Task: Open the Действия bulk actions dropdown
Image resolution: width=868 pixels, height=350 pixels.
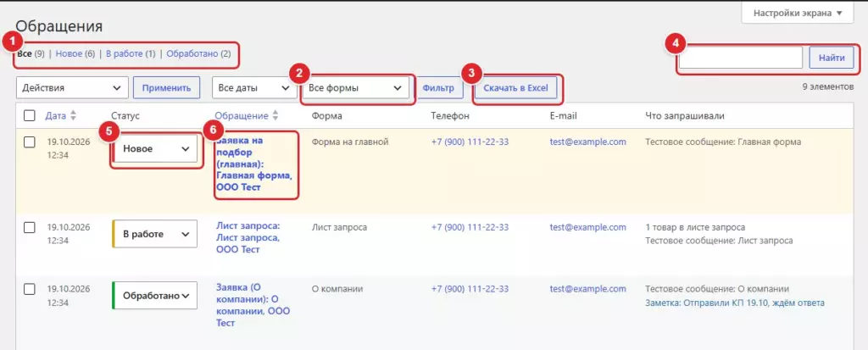Action: click(x=73, y=87)
